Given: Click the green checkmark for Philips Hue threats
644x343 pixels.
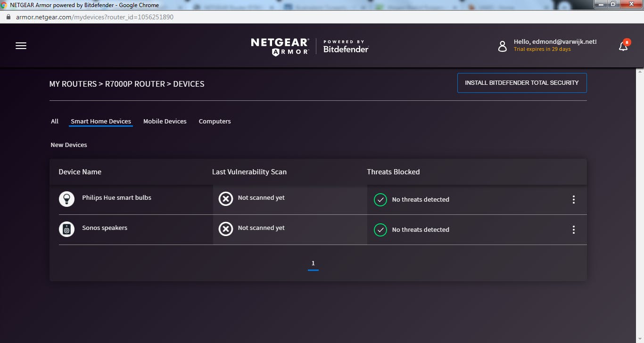Looking at the screenshot, I should pyautogui.click(x=380, y=200).
